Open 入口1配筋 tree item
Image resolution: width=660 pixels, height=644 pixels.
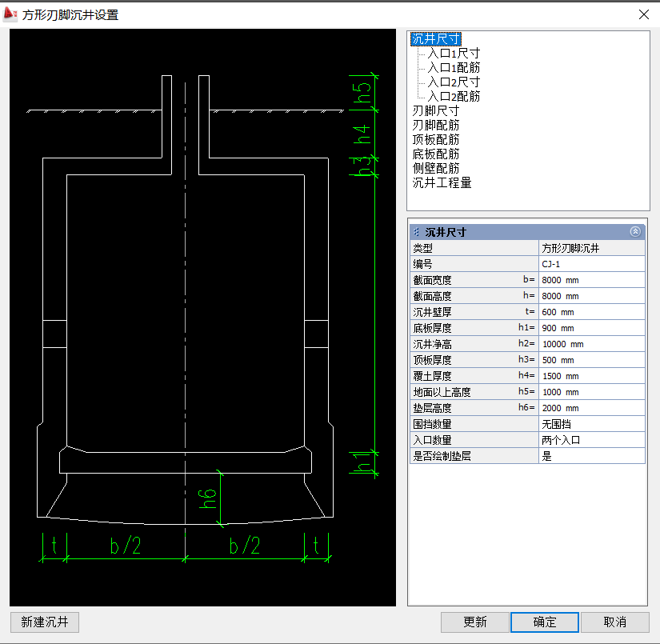point(454,68)
